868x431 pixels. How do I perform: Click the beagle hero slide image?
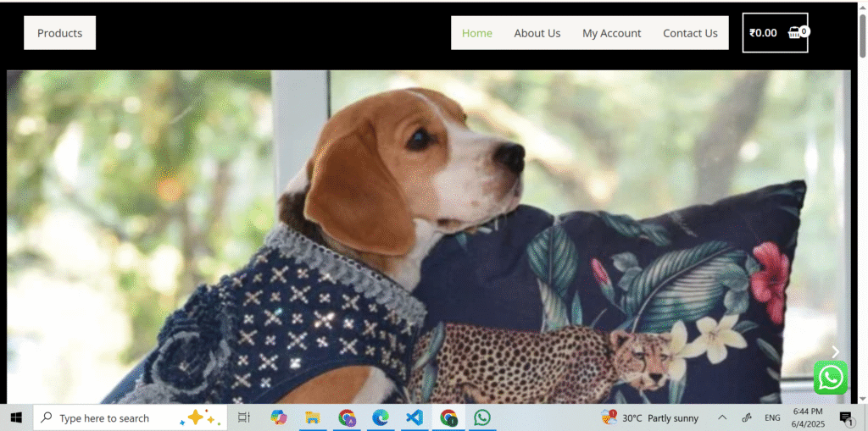pos(424,237)
